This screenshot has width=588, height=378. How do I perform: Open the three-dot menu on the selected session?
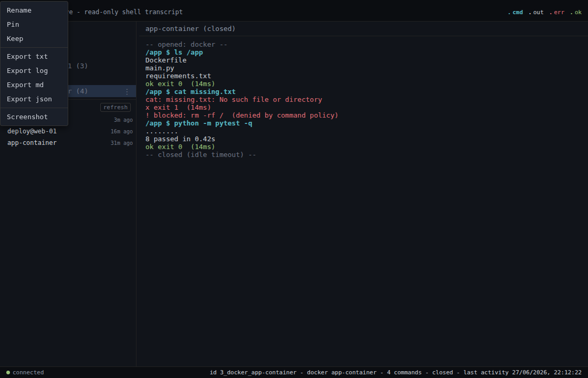[x=127, y=91]
